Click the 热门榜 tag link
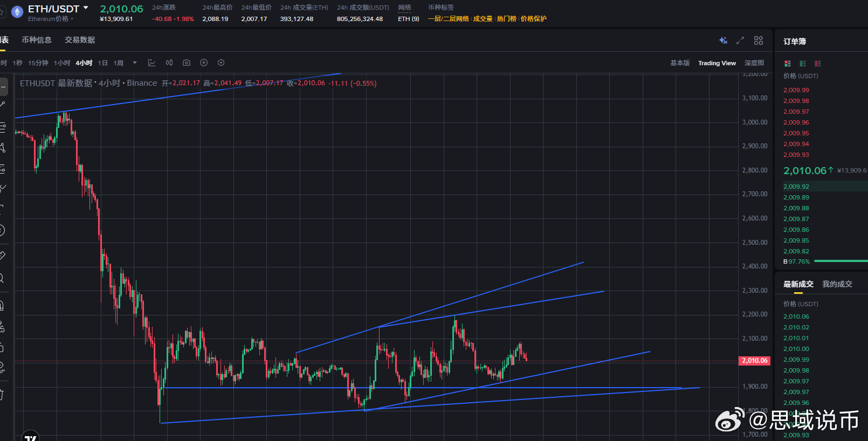Viewport: 868px width, 441px height. [507, 19]
